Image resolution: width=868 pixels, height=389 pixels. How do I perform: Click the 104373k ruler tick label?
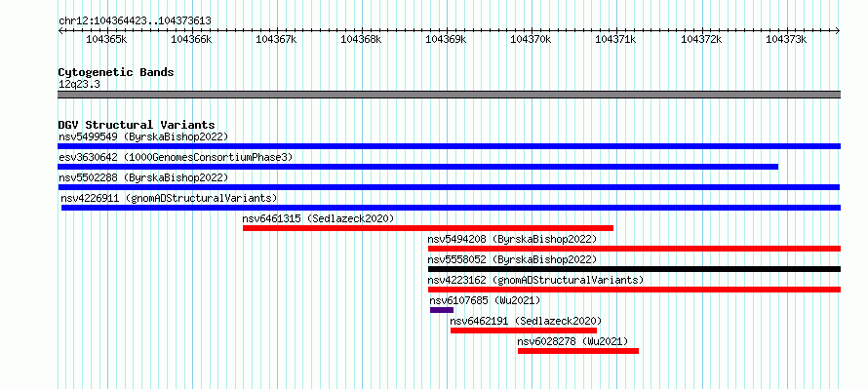click(x=786, y=39)
